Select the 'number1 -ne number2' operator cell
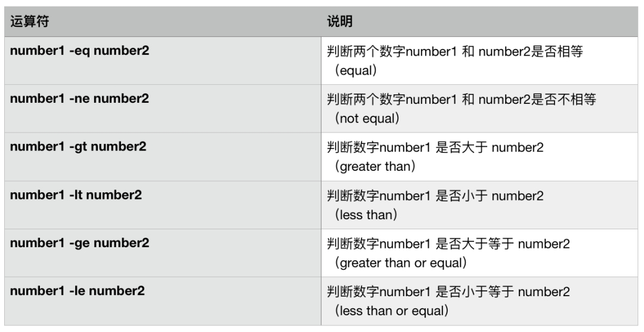This screenshot has width=644, height=332. point(79,99)
